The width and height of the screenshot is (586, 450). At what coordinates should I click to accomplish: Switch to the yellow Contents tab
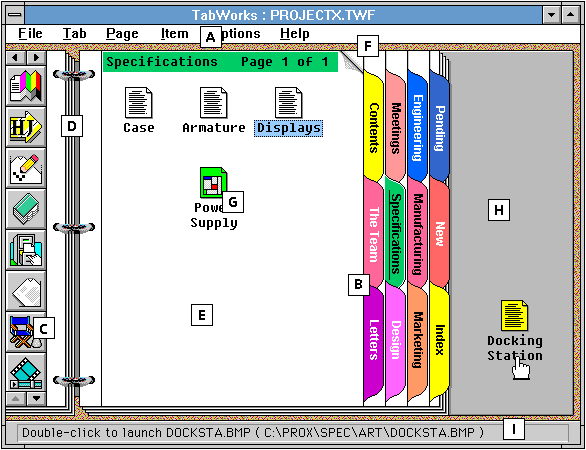373,127
